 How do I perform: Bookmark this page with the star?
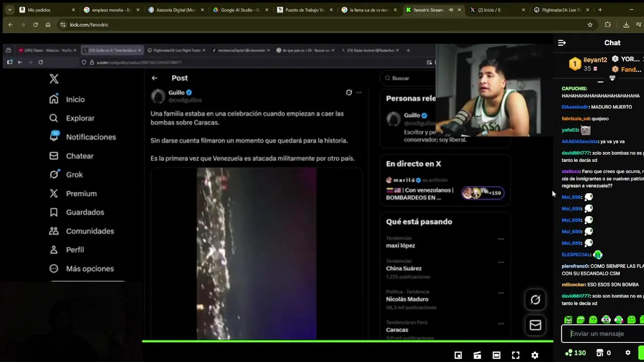(590, 25)
